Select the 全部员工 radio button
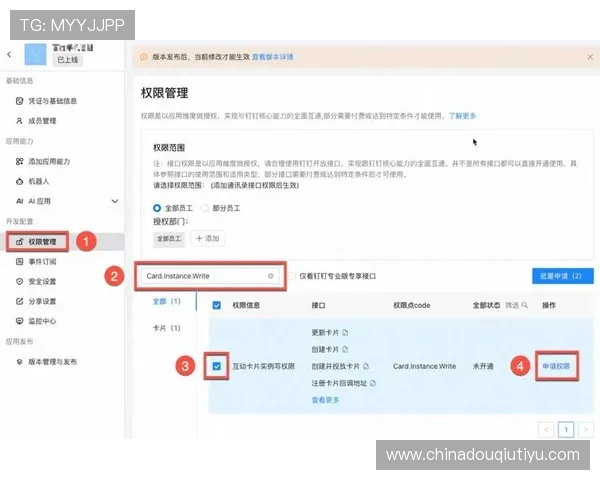The height and width of the screenshot is (480, 600). [157, 208]
